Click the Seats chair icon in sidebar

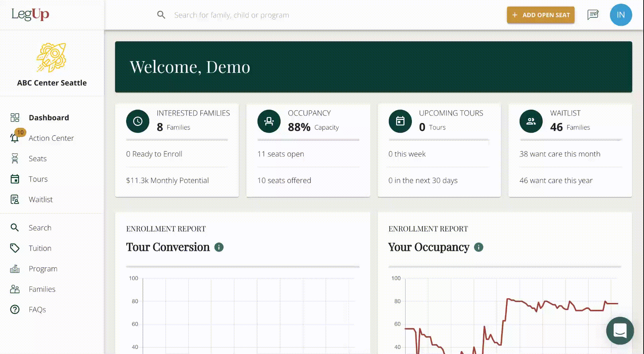[x=15, y=159]
